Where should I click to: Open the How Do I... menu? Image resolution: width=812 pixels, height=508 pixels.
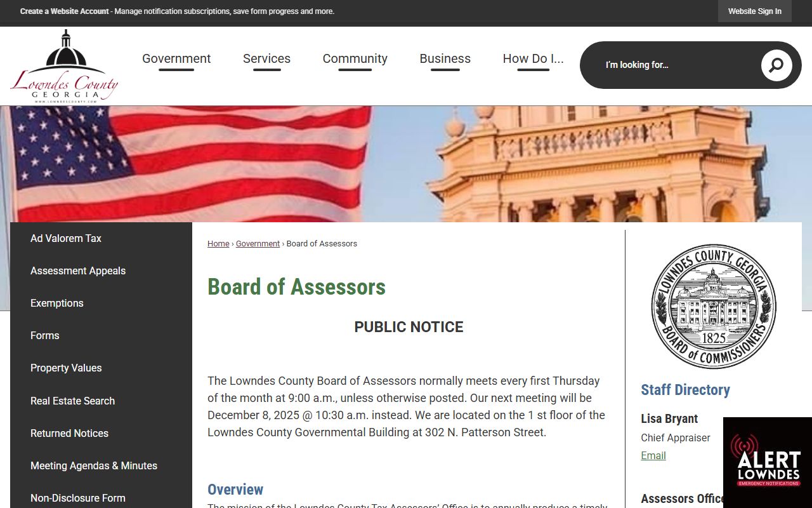(x=533, y=58)
